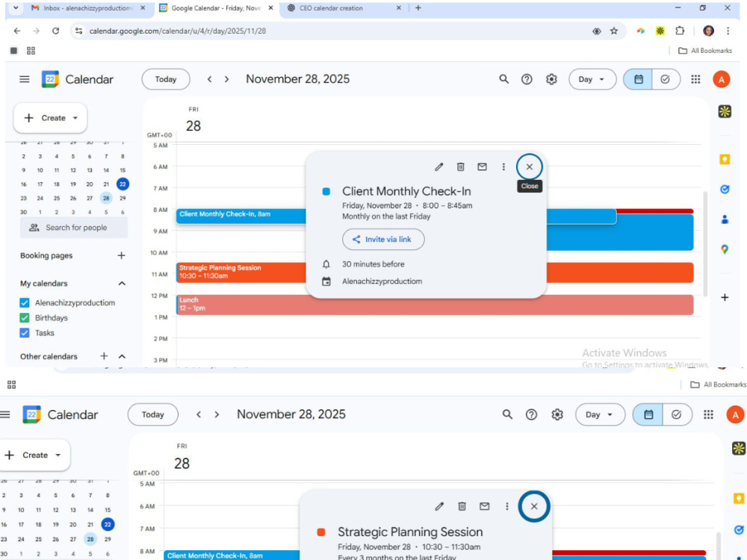Edit event in Client Monthly Check-In popup

[438, 167]
